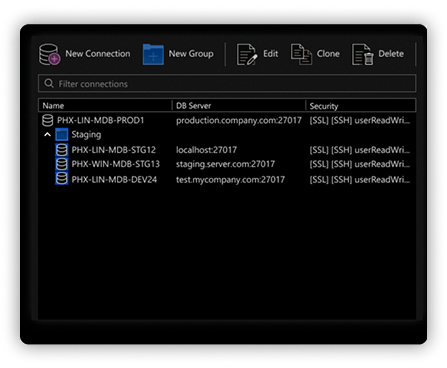Screen dimensions: 447x368
Task: Click server text staging.server.com:27017
Action: [x=225, y=164]
